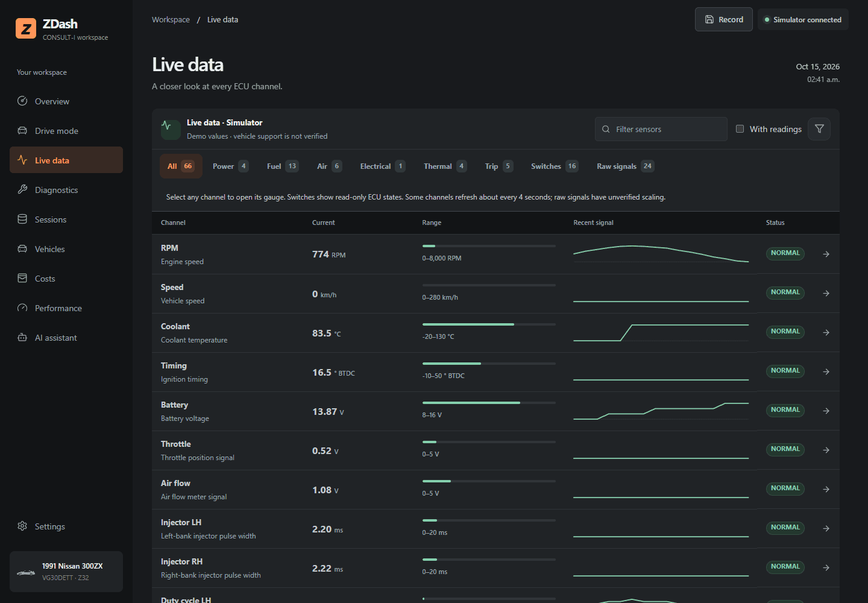Click the Coolant range bar
Image resolution: width=868 pixels, height=603 pixels.
[x=489, y=324]
